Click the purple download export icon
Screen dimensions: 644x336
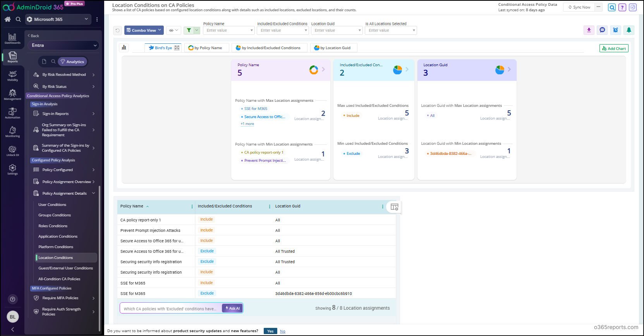click(589, 30)
